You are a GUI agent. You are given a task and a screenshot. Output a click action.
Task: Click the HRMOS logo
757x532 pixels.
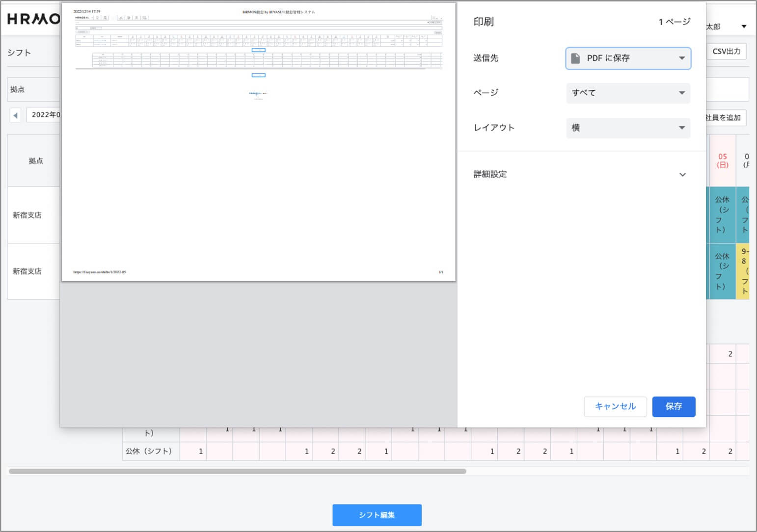[33, 19]
